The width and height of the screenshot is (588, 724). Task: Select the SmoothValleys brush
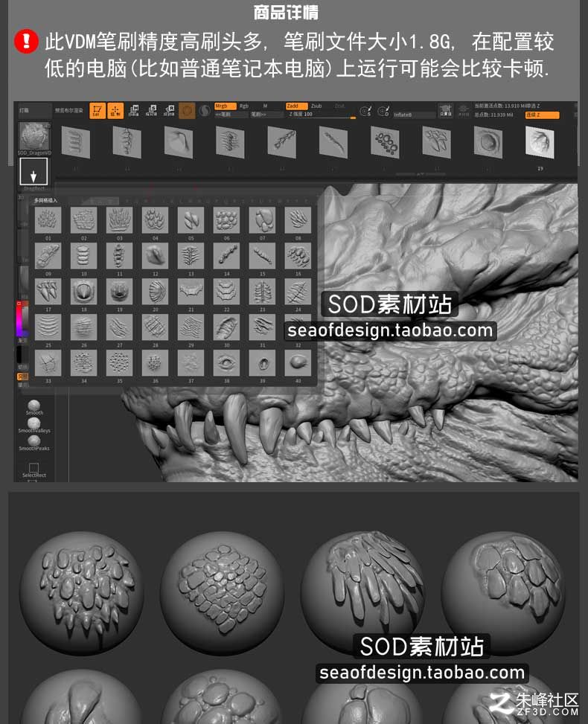tap(34, 425)
